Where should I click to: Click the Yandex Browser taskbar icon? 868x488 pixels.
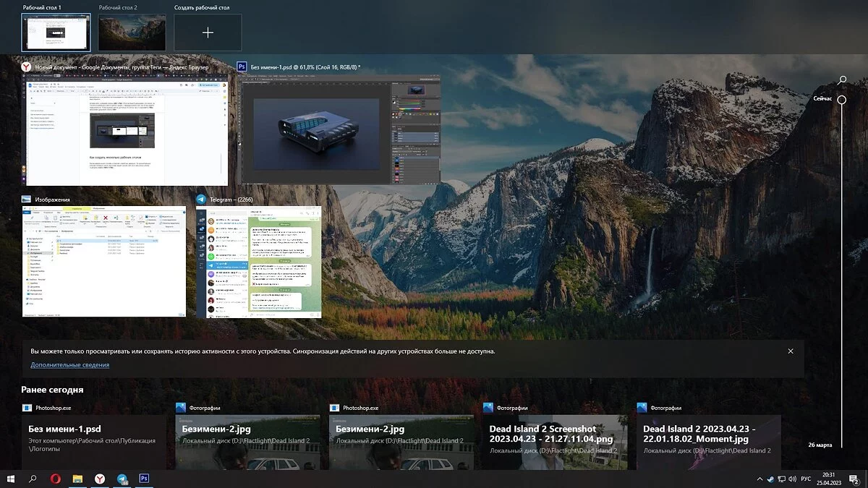point(100,479)
